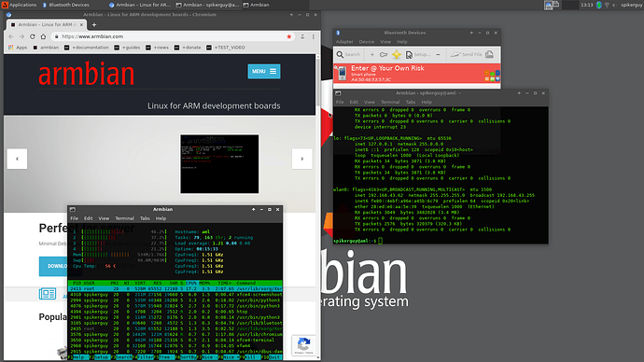The width and height of the screenshot is (644, 362).
Task: Select the 'Armbian - spikerguy@a...' taskbar entry
Action: pos(207,5)
